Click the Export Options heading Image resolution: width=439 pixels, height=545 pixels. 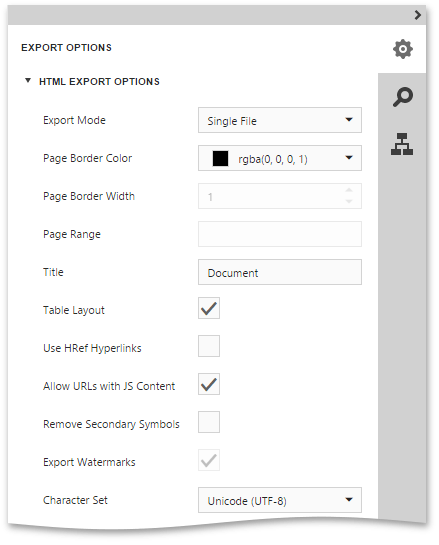pyautogui.click(x=66, y=48)
